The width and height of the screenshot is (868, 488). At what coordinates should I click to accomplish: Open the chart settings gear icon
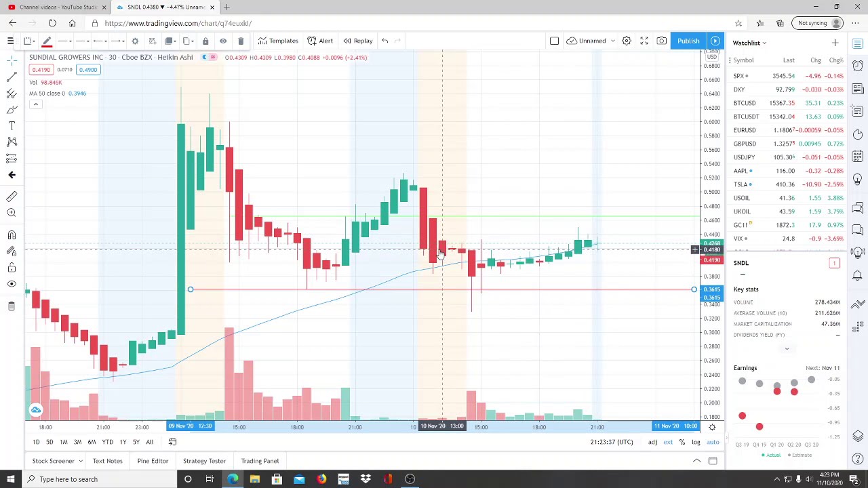[627, 41]
